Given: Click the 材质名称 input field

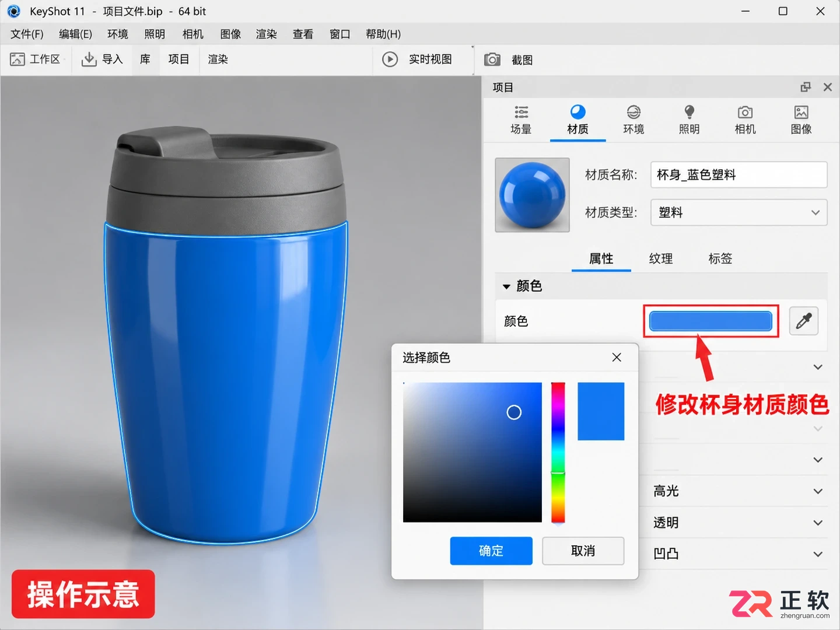Looking at the screenshot, I should click(x=738, y=175).
